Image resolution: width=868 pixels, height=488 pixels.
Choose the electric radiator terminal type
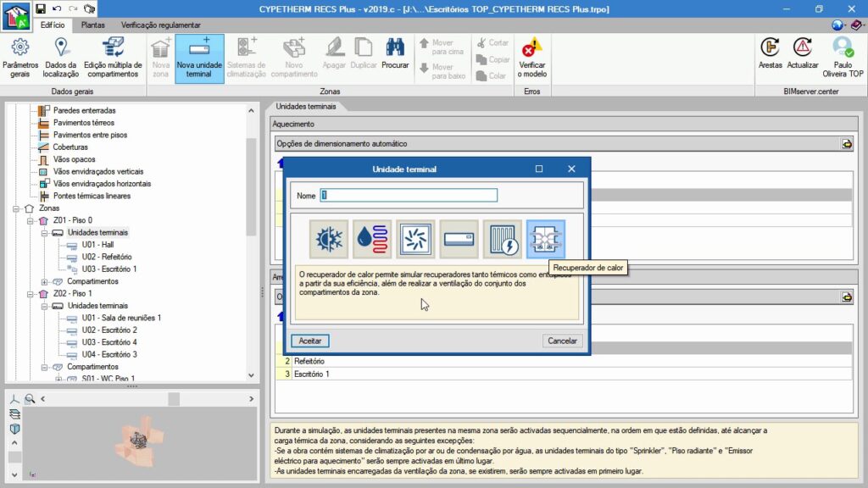502,239
